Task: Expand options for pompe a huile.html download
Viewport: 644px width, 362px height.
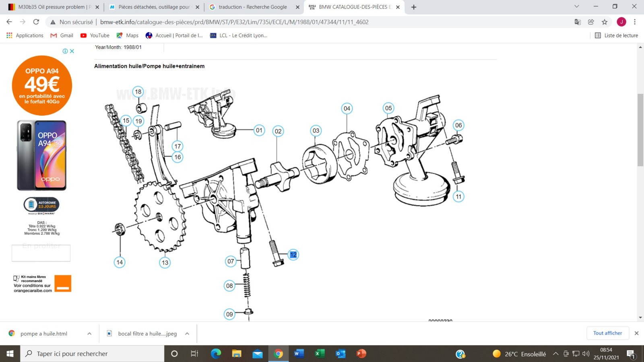Action: click(x=89, y=333)
